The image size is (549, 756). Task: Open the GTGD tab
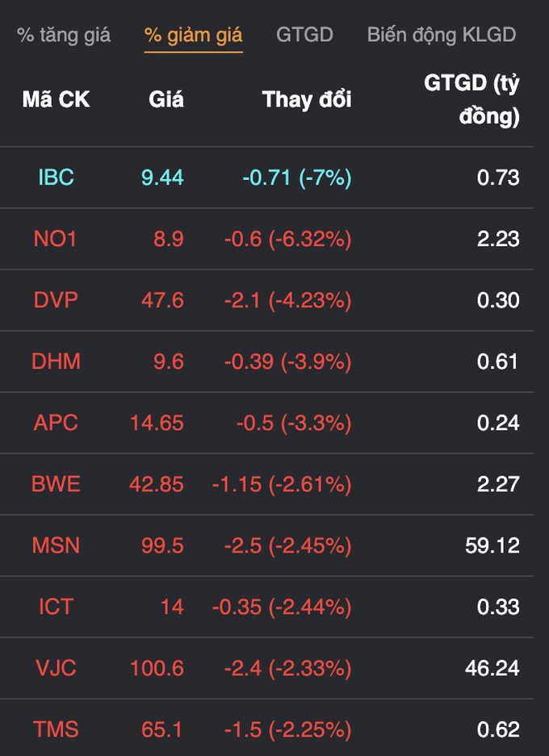tap(304, 35)
